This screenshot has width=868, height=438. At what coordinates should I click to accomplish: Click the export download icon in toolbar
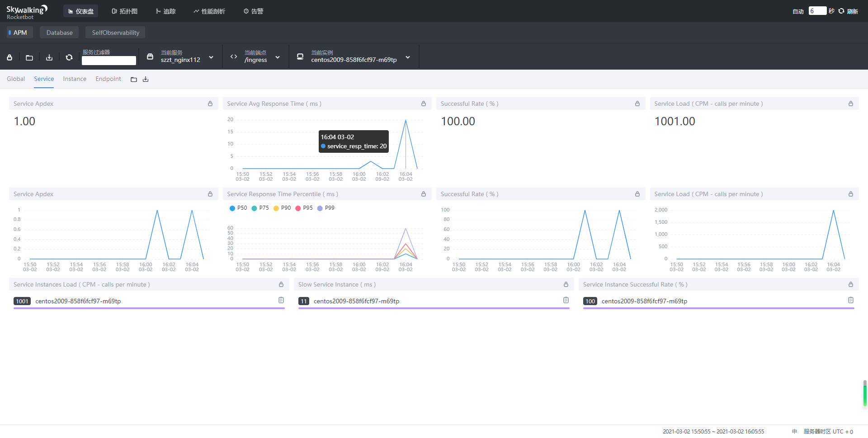pyautogui.click(x=49, y=57)
